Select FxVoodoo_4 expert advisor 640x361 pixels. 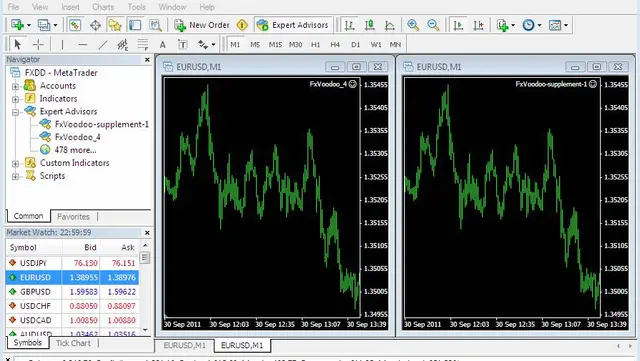pos(78,137)
